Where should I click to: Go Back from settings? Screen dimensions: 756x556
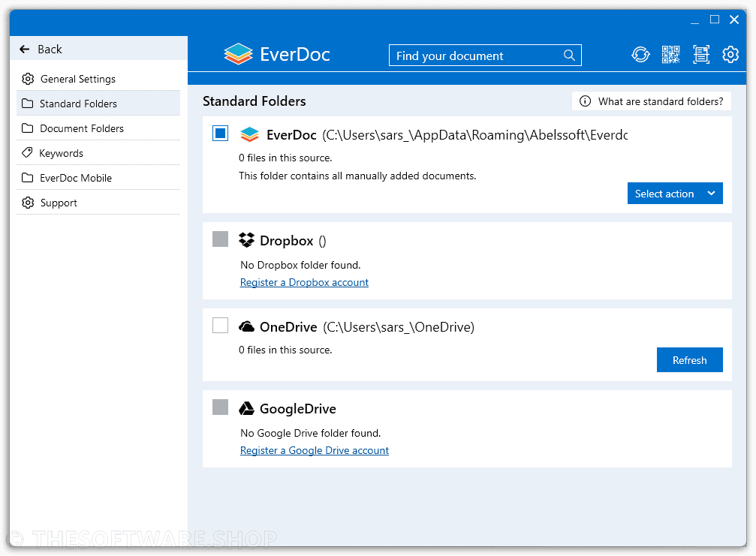pyautogui.click(x=98, y=49)
